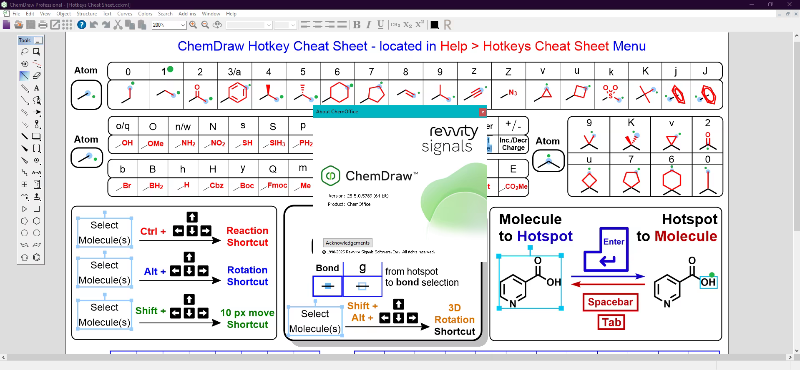Viewport: 800px width, 370px height.
Task: Click the Paste toolbar icon
Action: [x=142, y=24]
